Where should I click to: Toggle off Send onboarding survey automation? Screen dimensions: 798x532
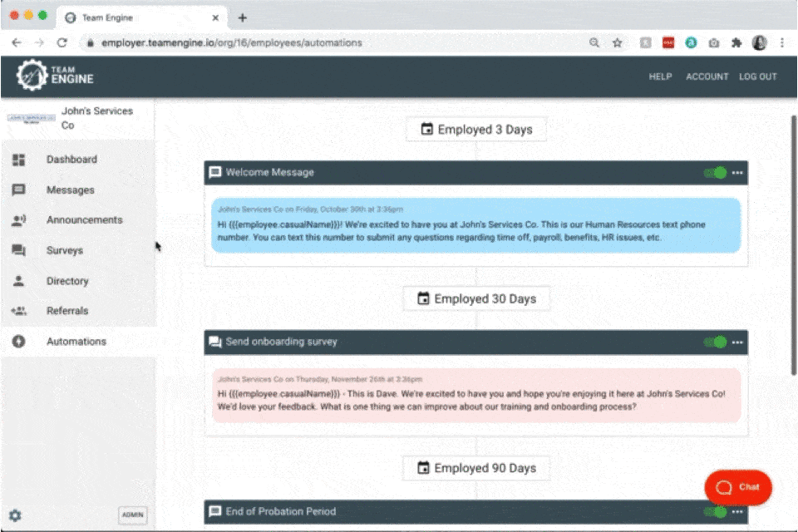[x=716, y=342]
